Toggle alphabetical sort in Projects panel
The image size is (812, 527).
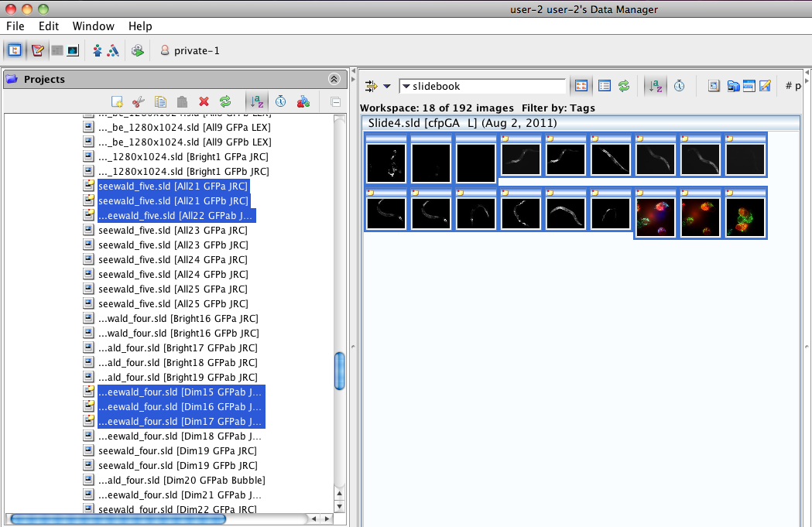(256, 101)
